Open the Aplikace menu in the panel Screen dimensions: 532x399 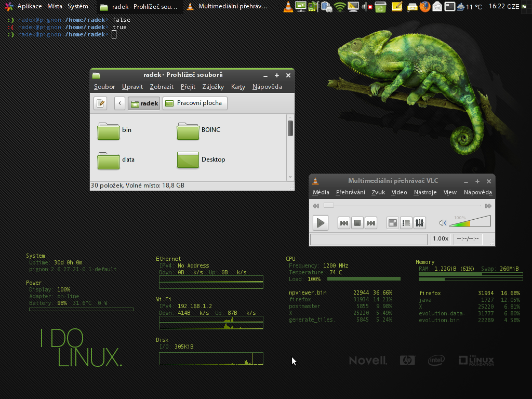click(29, 7)
